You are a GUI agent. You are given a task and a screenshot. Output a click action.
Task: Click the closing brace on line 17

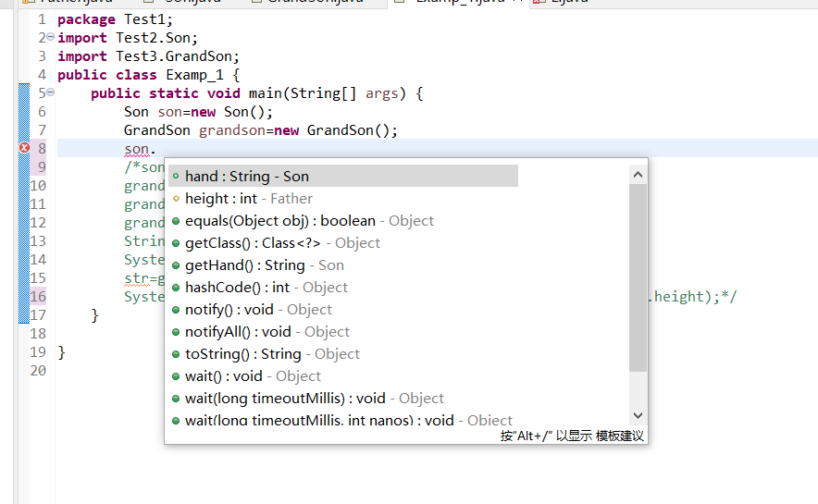coord(94,315)
